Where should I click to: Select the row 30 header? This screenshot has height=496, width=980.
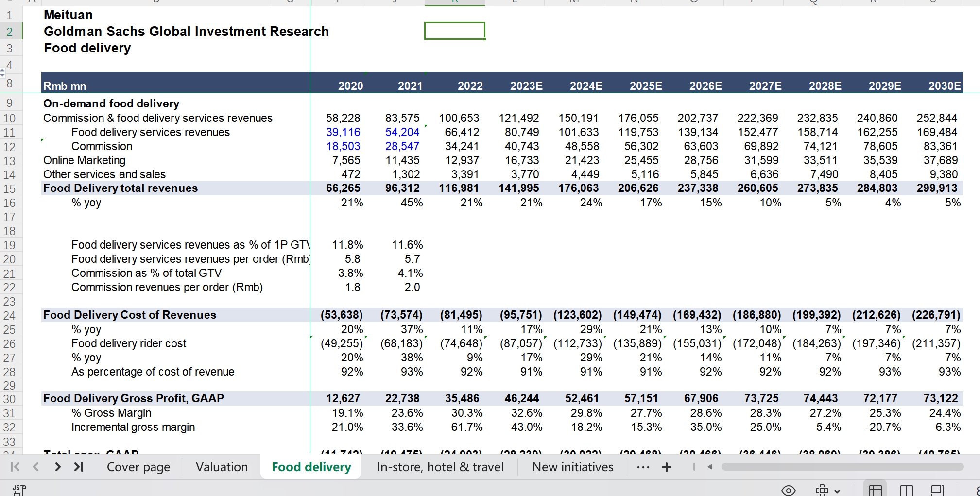click(x=10, y=399)
